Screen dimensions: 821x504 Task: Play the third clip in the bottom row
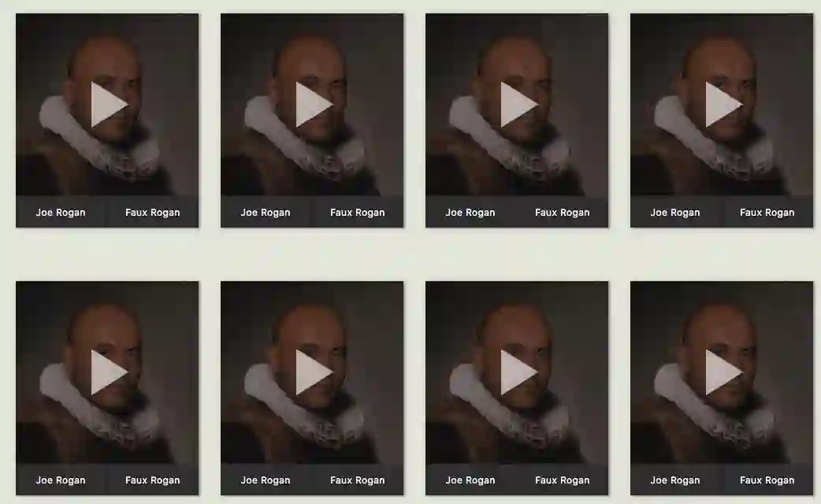point(518,372)
